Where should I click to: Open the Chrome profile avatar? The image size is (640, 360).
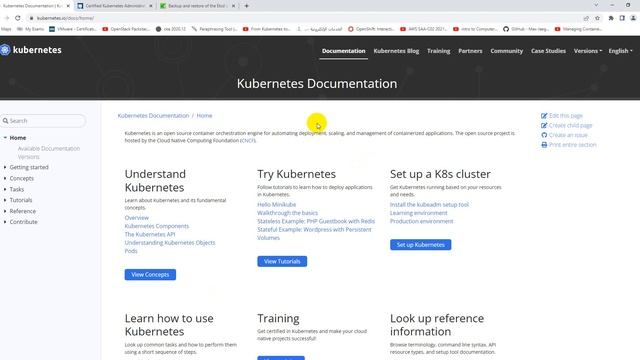(x=633, y=18)
